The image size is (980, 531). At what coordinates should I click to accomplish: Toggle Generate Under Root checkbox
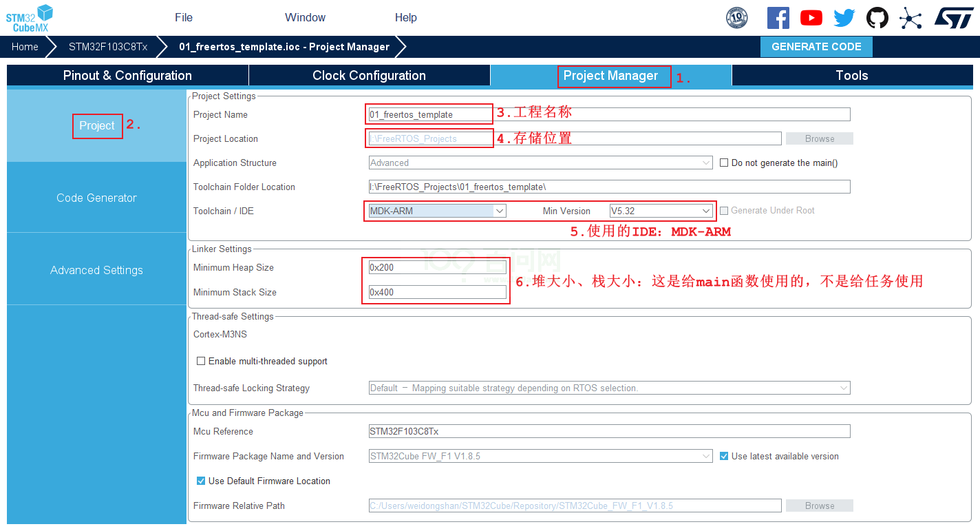[x=724, y=211]
